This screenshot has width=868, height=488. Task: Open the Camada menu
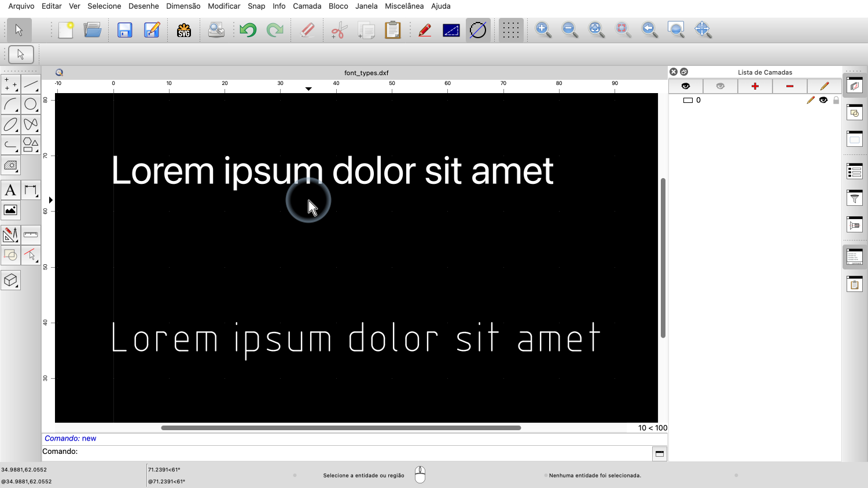tap(307, 6)
